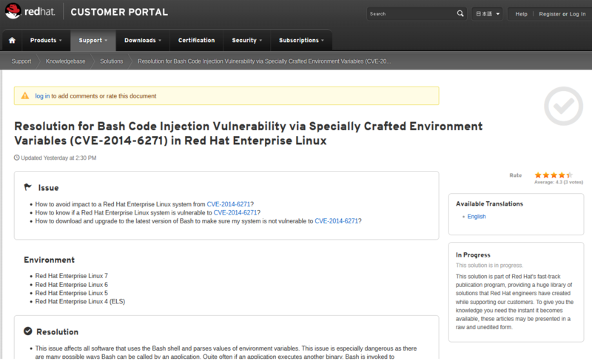Go to Knowledgebase breadcrumb
This screenshot has height=364, width=592.
click(x=65, y=61)
